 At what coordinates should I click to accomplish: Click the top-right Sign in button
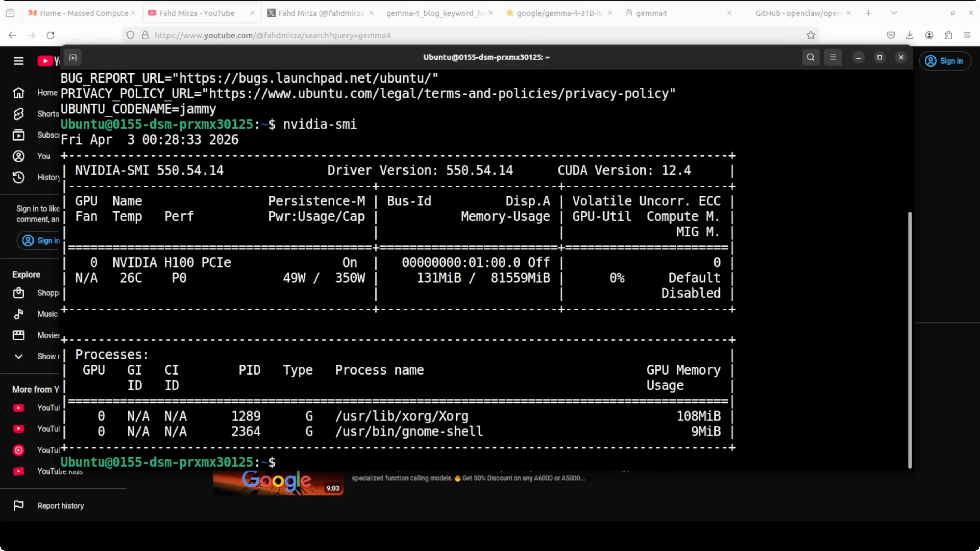[945, 61]
